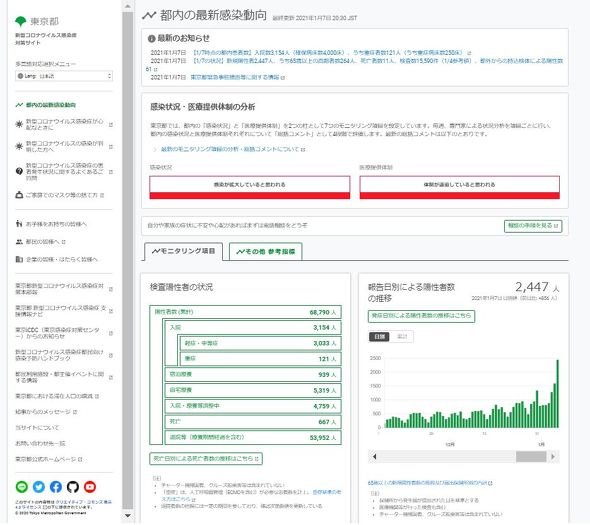590x525 pixels.
Task: Click the consultation details button on right
Action: [533, 226]
